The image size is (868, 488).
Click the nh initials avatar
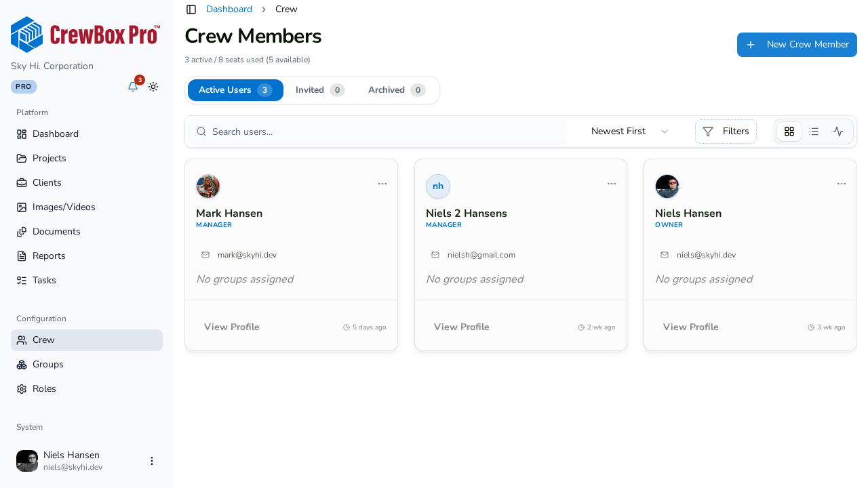[x=438, y=186]
